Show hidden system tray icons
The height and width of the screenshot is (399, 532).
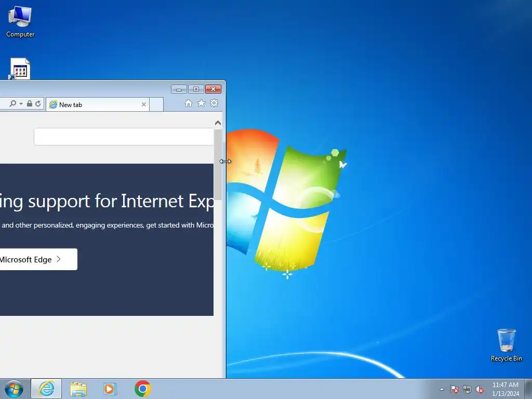442,389
